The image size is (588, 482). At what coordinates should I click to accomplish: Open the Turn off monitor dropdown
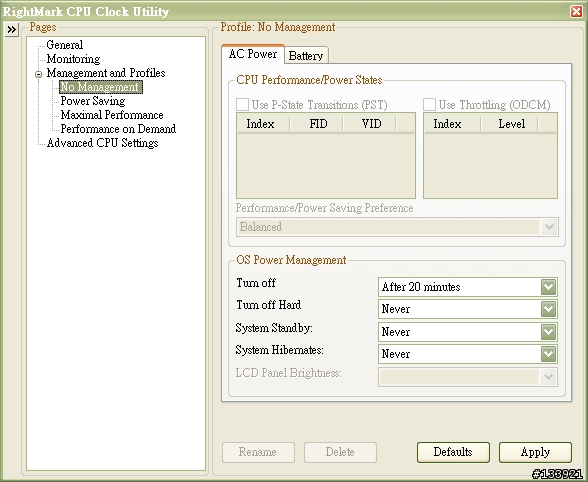click(x=468, y=287)
